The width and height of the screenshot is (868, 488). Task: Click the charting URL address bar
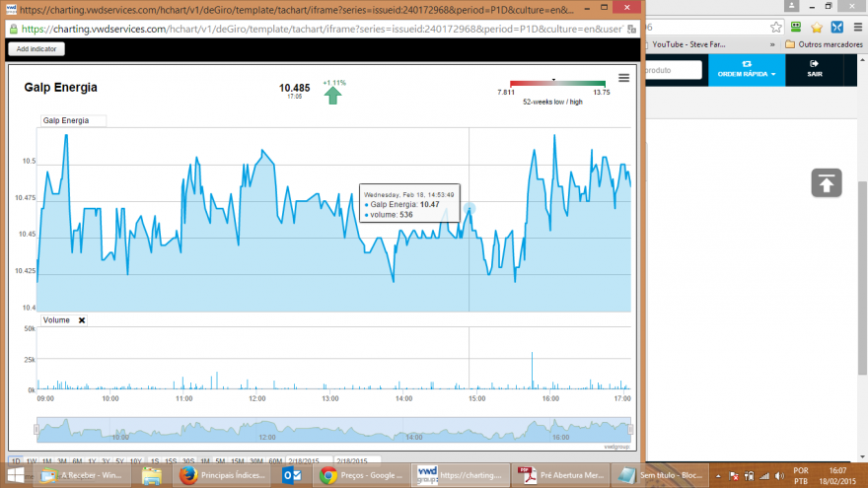coord(322,29)
